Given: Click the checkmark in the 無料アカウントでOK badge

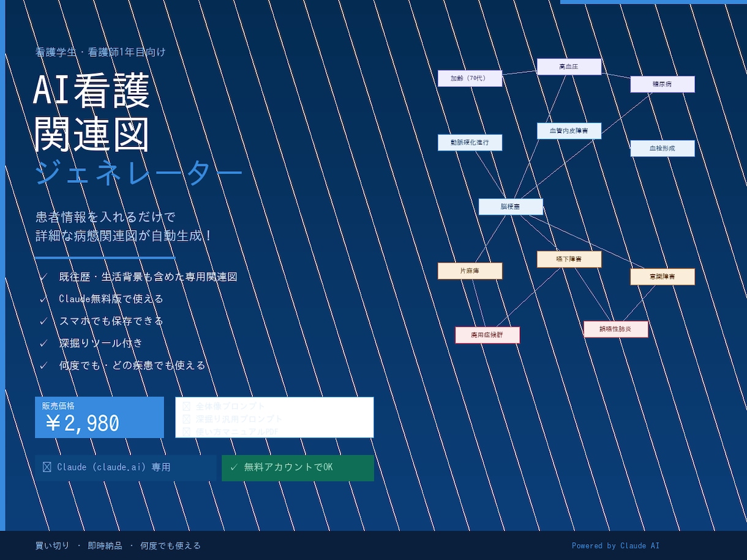Looking at the screenshot, I should point(233,468).
